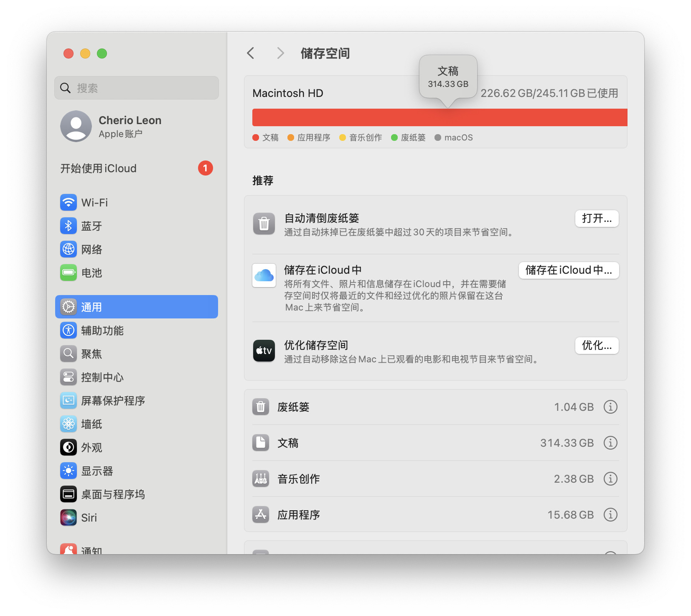Open the 蓝牙 Bluetooth icon
The width and height of the screenshot is (691, 616).
(69, 226)
